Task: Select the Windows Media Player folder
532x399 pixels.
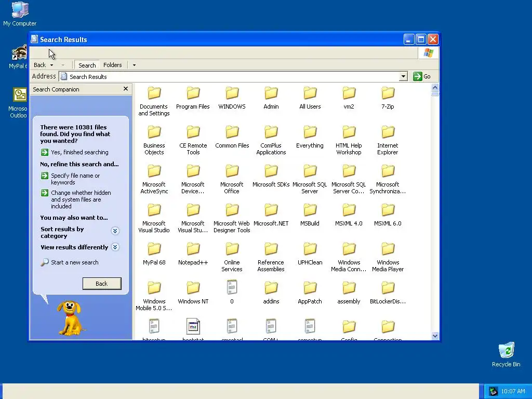Action: pyautogui.click(x=388, y=257)
